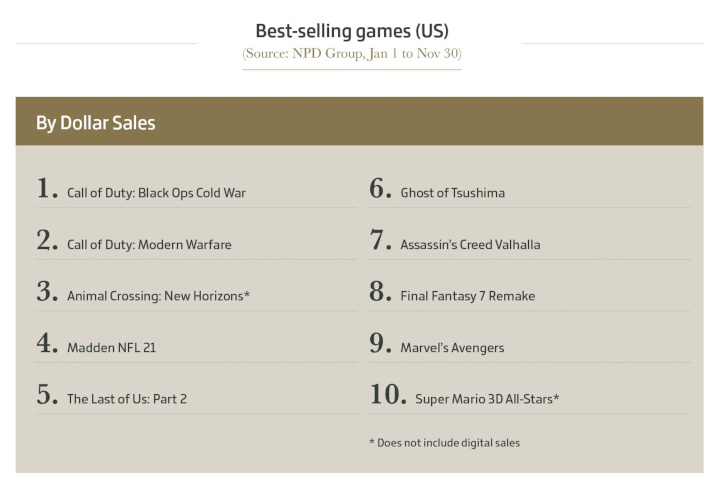Click the rank number 1
Viewport: 720px width, 496px height.
click(47, 189)
